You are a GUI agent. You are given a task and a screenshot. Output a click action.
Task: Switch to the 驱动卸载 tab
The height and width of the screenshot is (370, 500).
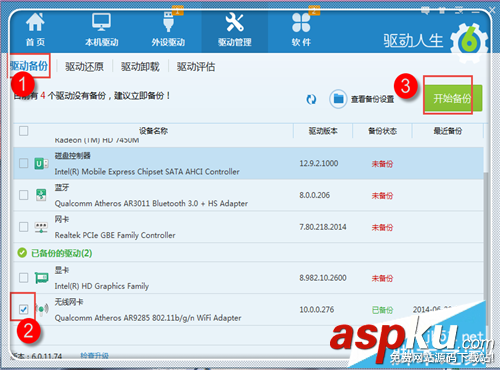point(140,67)
